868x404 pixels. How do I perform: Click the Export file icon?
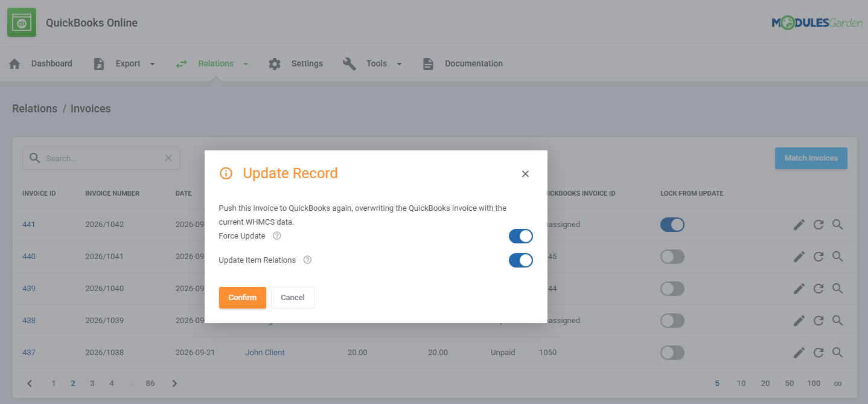tap(99, 63)
